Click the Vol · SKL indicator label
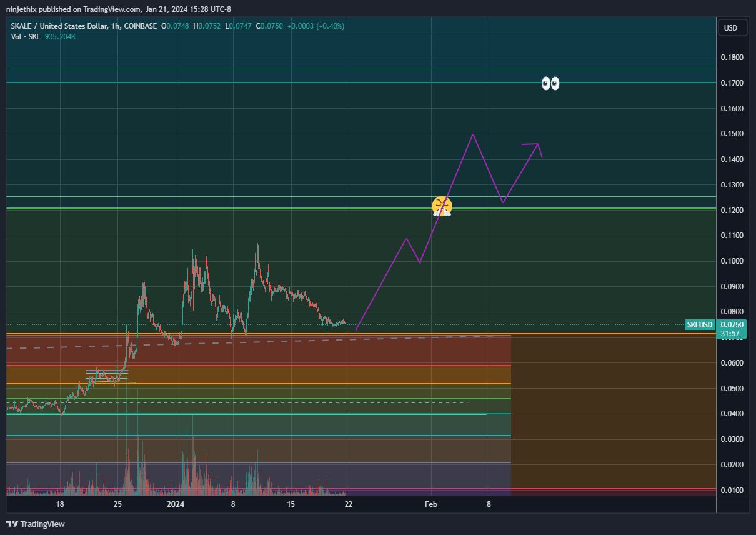This screenshot has width=756, height=535. (26, 37)
